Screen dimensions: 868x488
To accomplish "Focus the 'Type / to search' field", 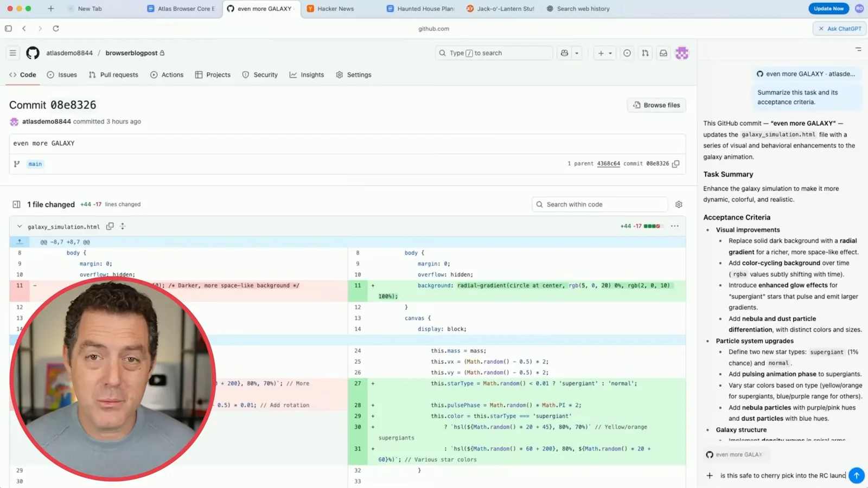I will pyautogui.click(x=494, y=53).
